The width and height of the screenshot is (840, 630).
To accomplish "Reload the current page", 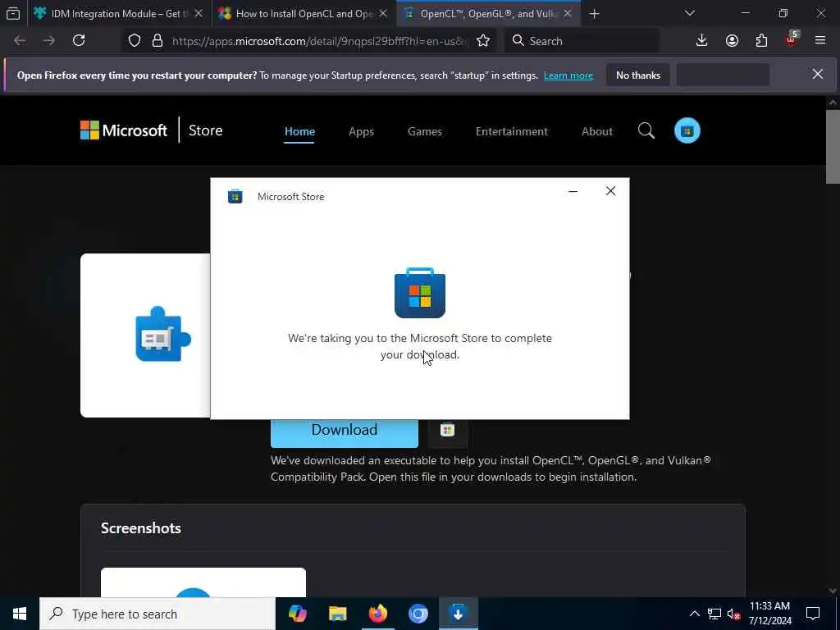I will (79, 41).
